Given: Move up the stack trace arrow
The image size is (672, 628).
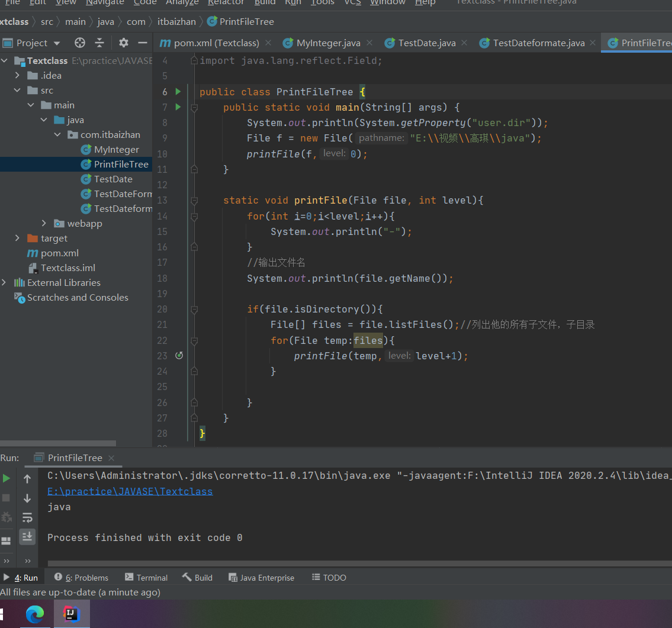Looking at the screenshot, I should tap(27, 478).
